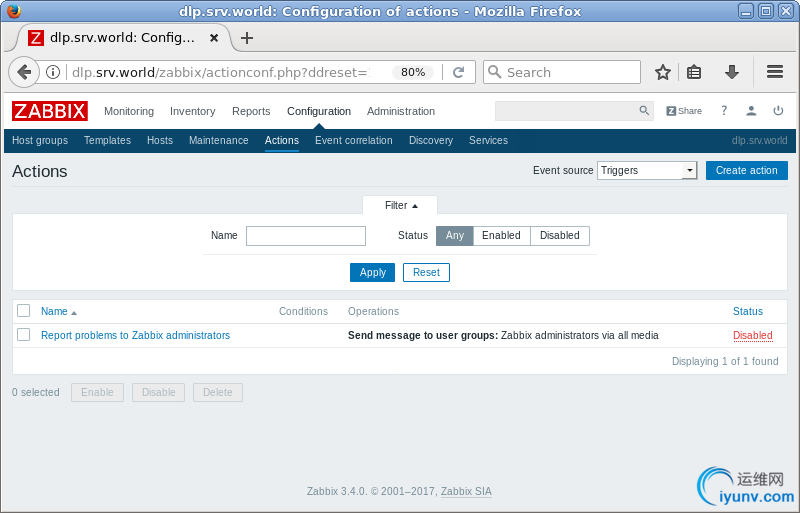Go to the Discovery submenu
Image resolution: width=800 pixels, height=513 pixels.
coord(431,140)
